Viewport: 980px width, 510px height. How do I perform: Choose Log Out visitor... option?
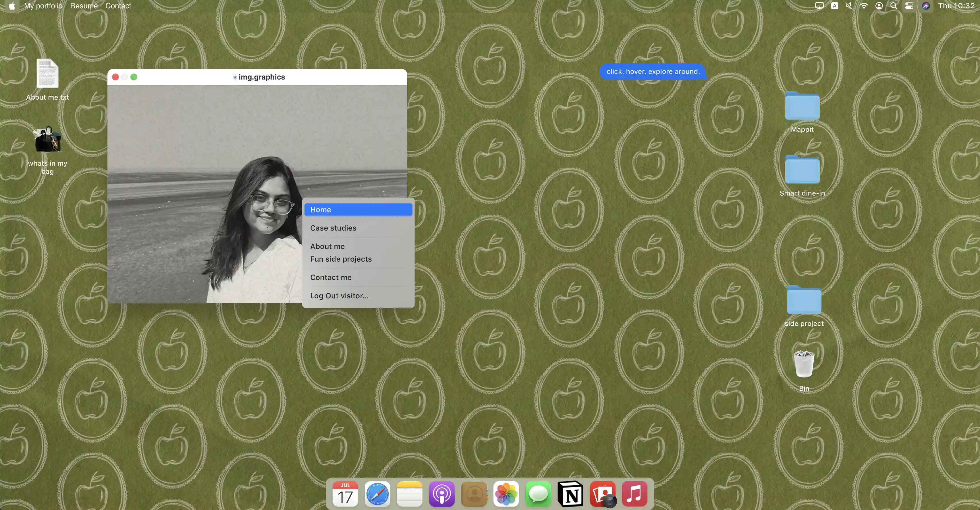(x=358, y=295)
